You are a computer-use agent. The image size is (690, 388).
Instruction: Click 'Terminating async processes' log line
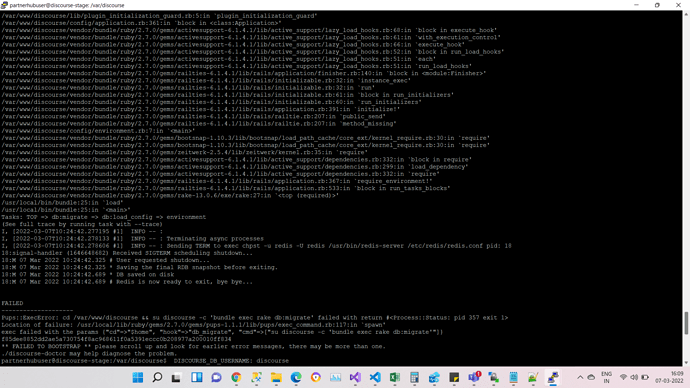click(132, 238)
